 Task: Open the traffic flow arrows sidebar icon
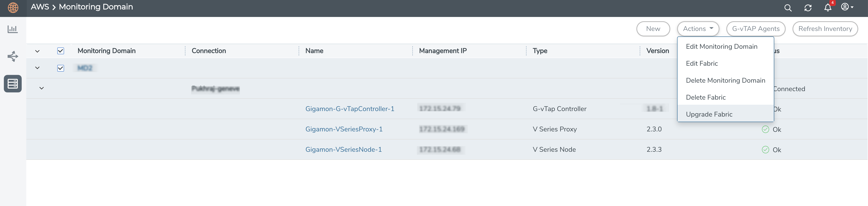[13, 56]
